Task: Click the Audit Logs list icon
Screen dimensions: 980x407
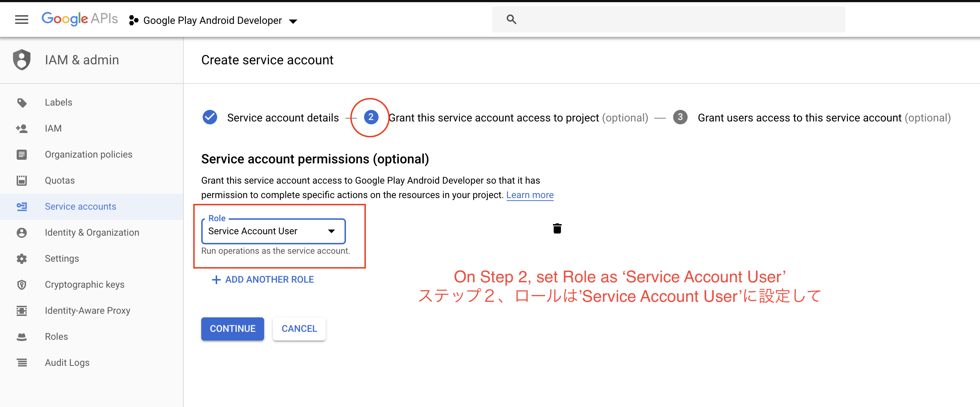Action: coord(22,363)
